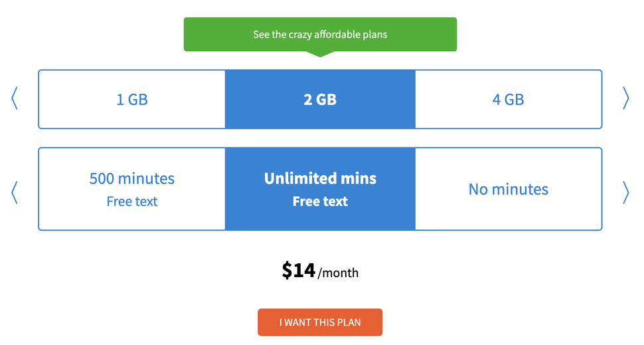This screenshot has width=644, height=345.
Task: Click the green banner's downward pointer triangle
Action: click(x=320, y=54)
